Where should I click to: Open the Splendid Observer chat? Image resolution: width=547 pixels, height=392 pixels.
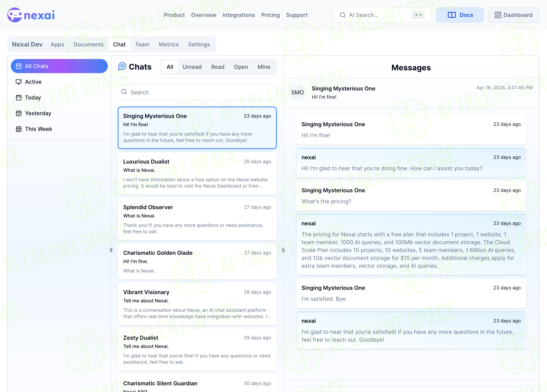pyautogui.click(x=197, y=219)
